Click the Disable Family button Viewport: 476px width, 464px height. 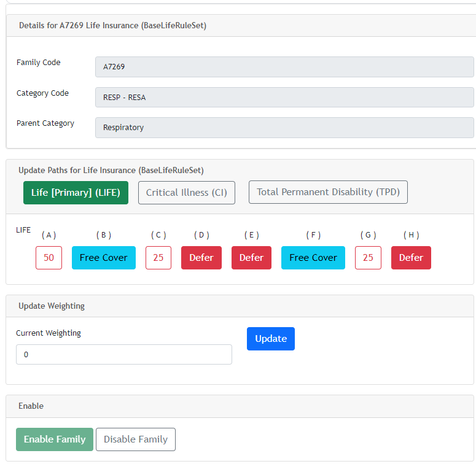[x=136, y=439]
